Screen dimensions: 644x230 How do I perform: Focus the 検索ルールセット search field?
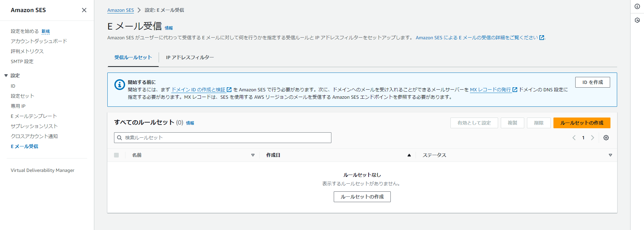223,138
